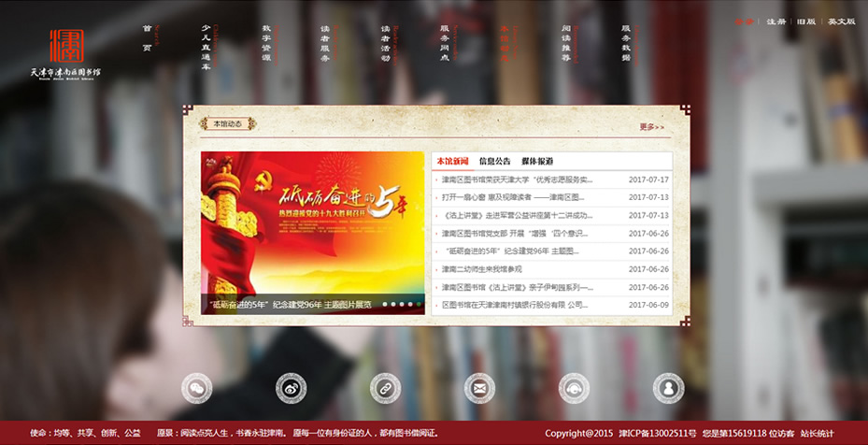
Task: Switch to the 英文版 site version
Action: (841, 22)
